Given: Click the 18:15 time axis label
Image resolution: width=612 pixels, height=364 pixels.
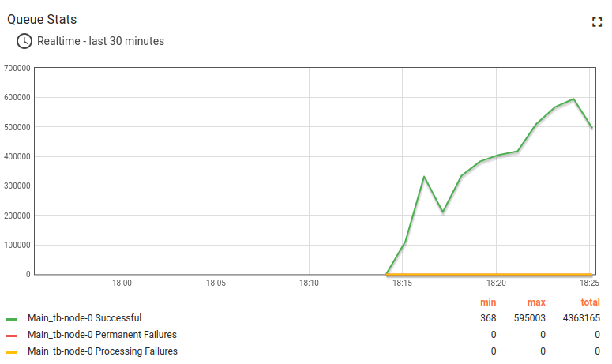Looking at the screenshot, I should [403, 283].
